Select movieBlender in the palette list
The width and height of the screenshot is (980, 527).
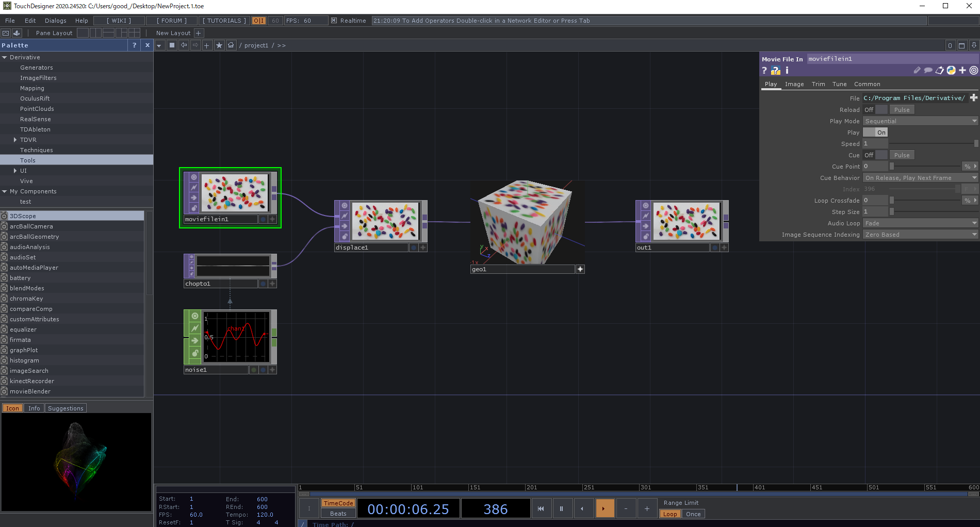pyautogui.click(x=31, y=391)
